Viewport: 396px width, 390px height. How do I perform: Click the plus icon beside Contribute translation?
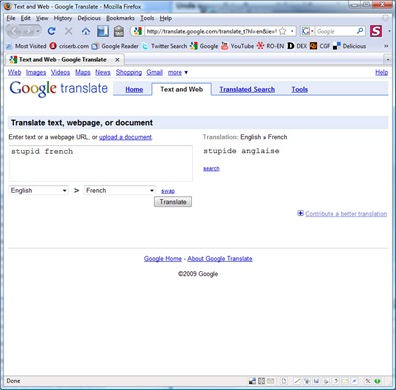click(x=300, y=213)
